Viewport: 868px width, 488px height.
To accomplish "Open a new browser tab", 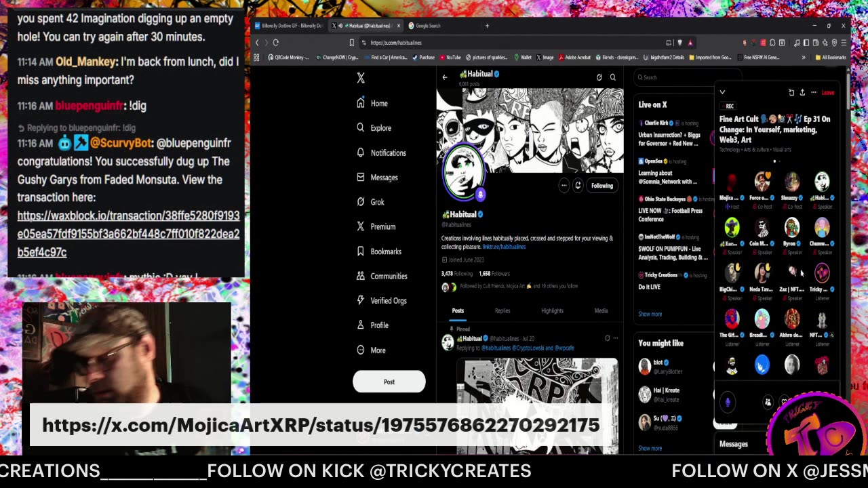I will 487,26.
